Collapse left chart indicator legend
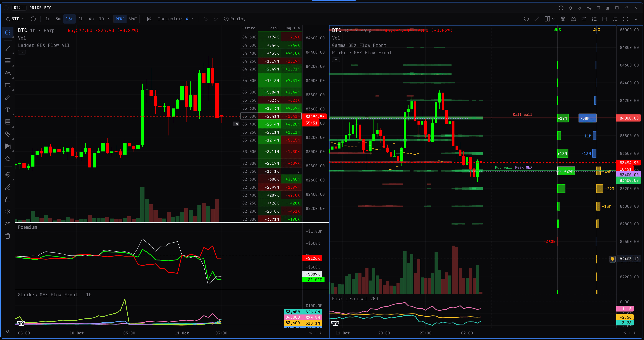 [22, 52]
